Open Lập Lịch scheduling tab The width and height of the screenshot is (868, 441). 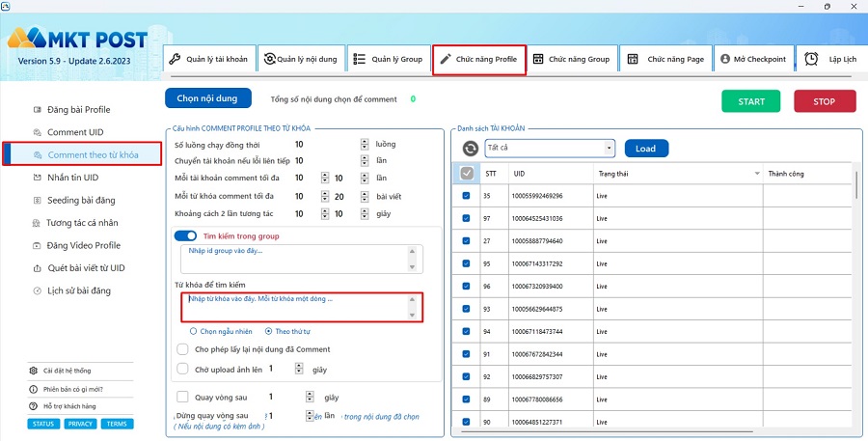point(831,59)
